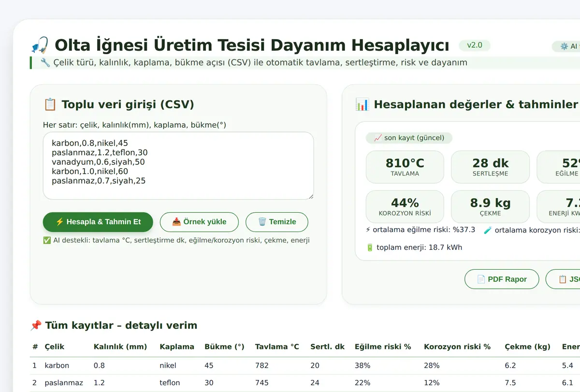Click the clipboard icon beside Toplu veri girişi
Image resolution: width=580 pixels, height=392 pixels.
[50, 104]
